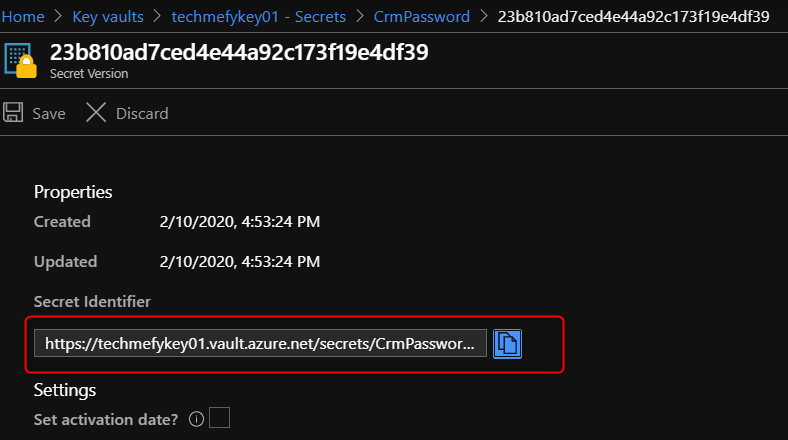The height and width of the screenshot is (440, 788).
Task: Click the chevron before the version ID breadcrumb
Action: click(483, 17)
